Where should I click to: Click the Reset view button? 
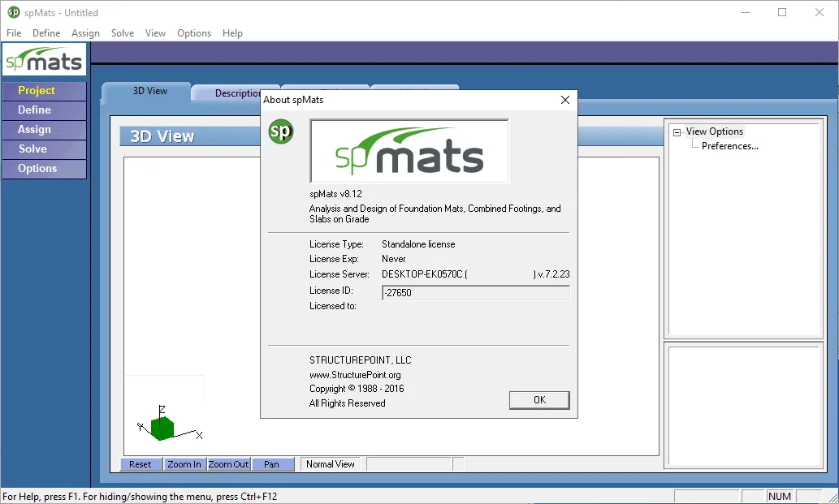(141, 464)
